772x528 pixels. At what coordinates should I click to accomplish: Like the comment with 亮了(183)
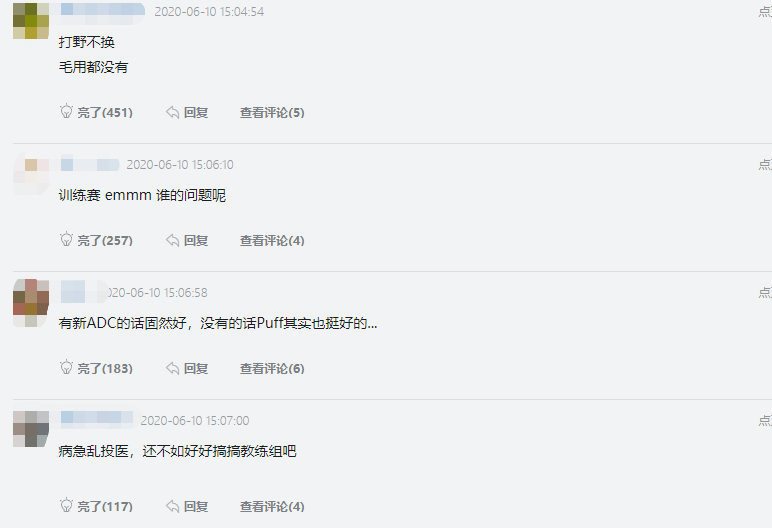105,369
